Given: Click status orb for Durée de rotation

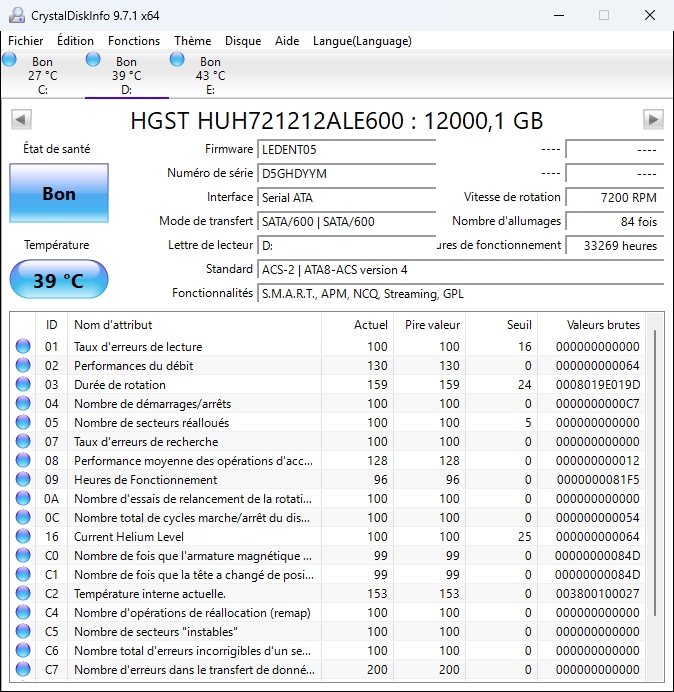Looking at the screenshot, I should tap(23, 384).
